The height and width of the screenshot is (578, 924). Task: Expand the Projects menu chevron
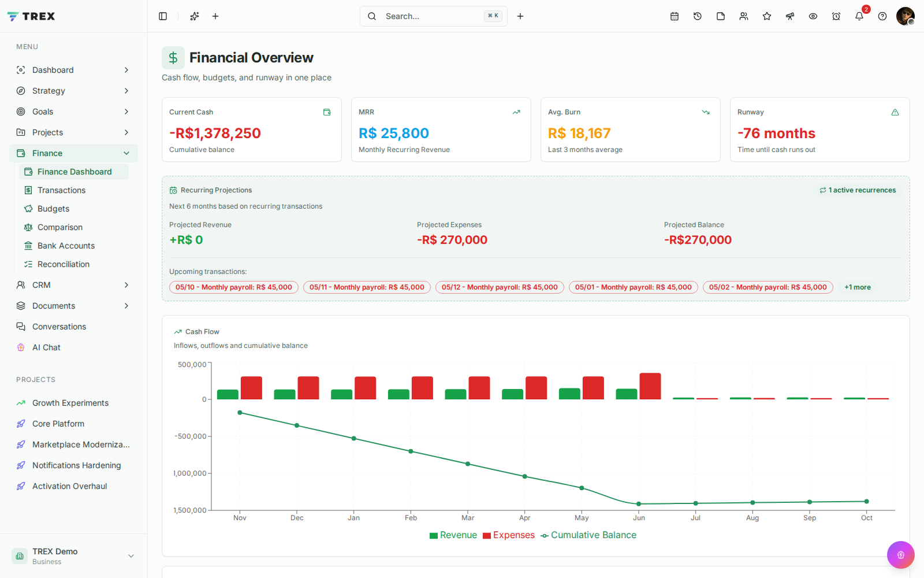126,132
